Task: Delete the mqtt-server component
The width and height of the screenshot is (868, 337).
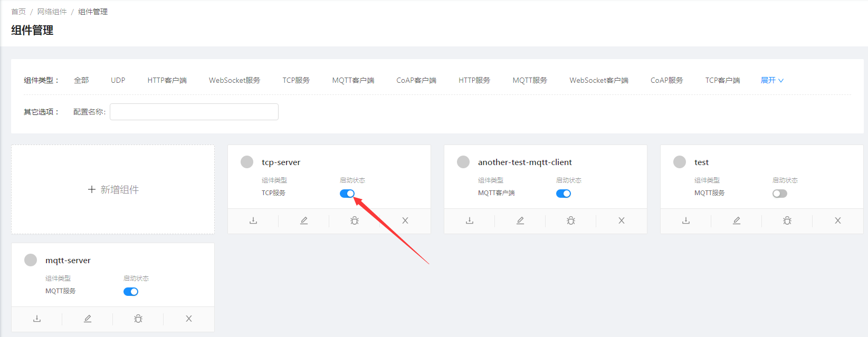Action: pos(189,319)
